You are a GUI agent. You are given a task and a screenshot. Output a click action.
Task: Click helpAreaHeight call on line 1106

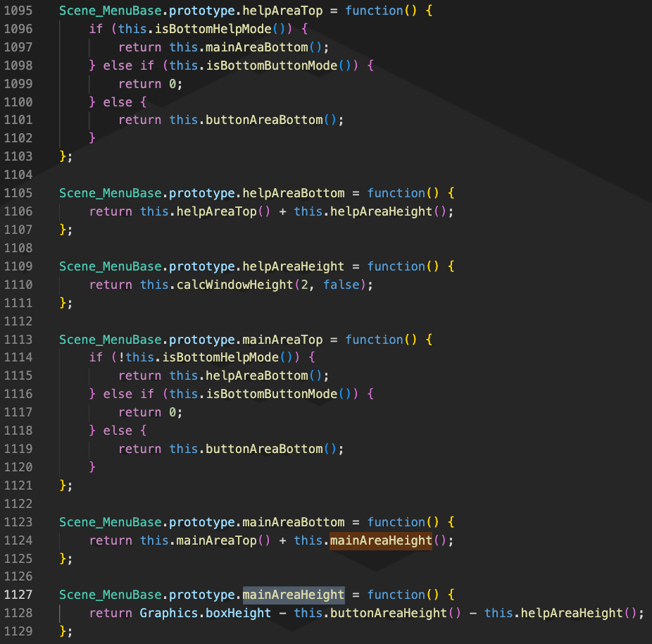click(x=382, y=211)
